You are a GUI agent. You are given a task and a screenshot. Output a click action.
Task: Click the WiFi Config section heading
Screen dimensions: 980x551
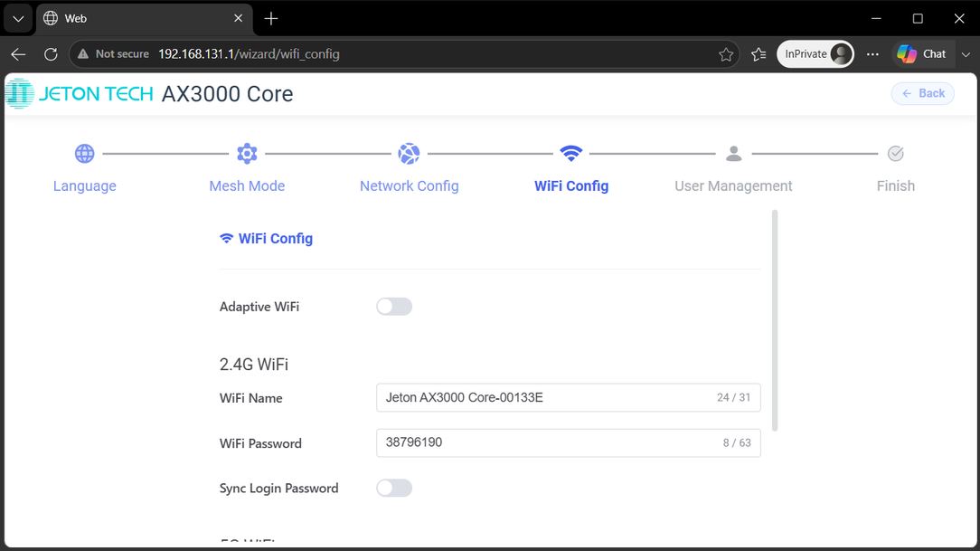[x=267, y=238]
